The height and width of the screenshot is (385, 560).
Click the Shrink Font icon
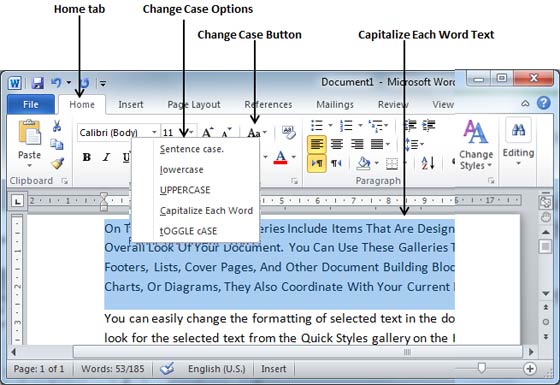tap(226, 132)
